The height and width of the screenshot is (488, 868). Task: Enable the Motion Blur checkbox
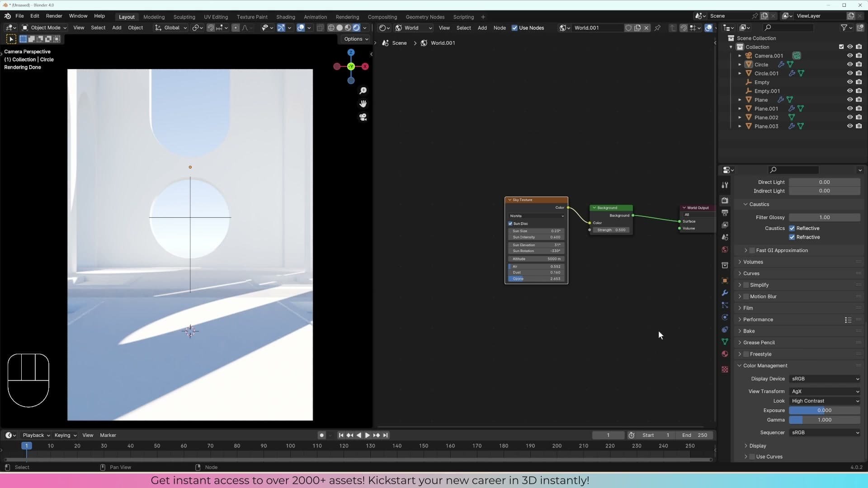pyautogui.click(x=746, y=296)
